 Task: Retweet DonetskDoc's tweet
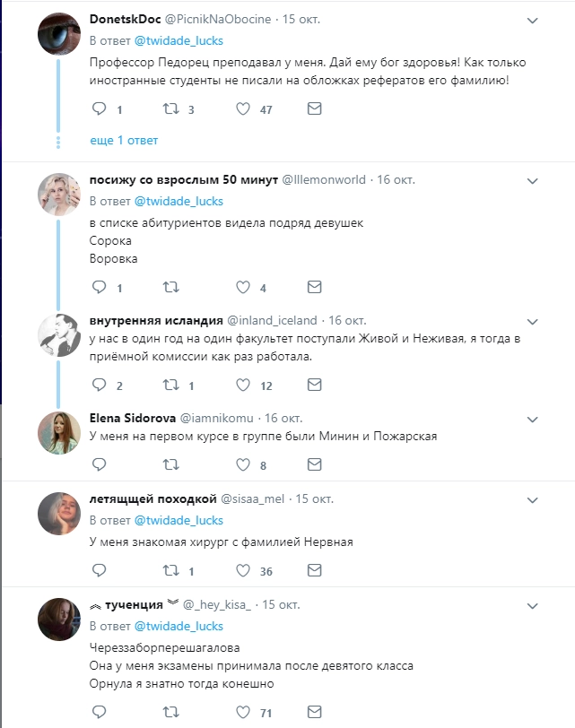[x=170, y=109]
